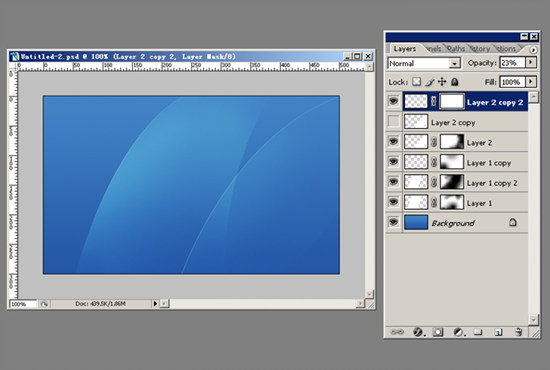Click document horizontal scrollbar right arrow
The image size is (550, 370).
click(x=361, y=304)
